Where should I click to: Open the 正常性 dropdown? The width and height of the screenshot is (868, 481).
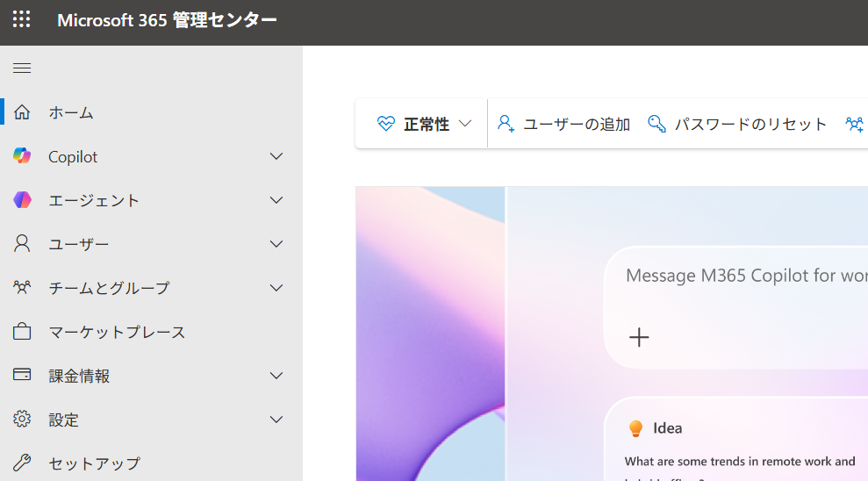(425, 125)
